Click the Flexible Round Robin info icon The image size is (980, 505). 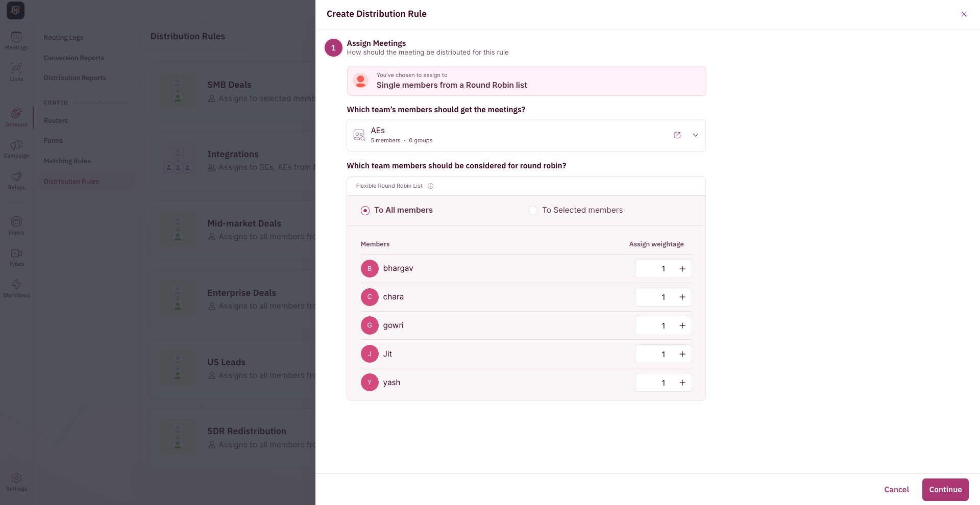pos(431,186)
